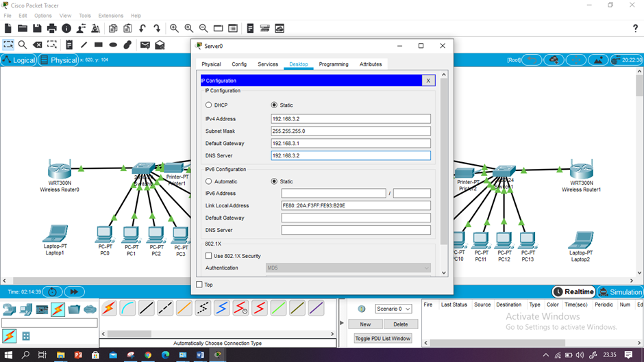Choose the Network Devices category icon

[9, 309]
